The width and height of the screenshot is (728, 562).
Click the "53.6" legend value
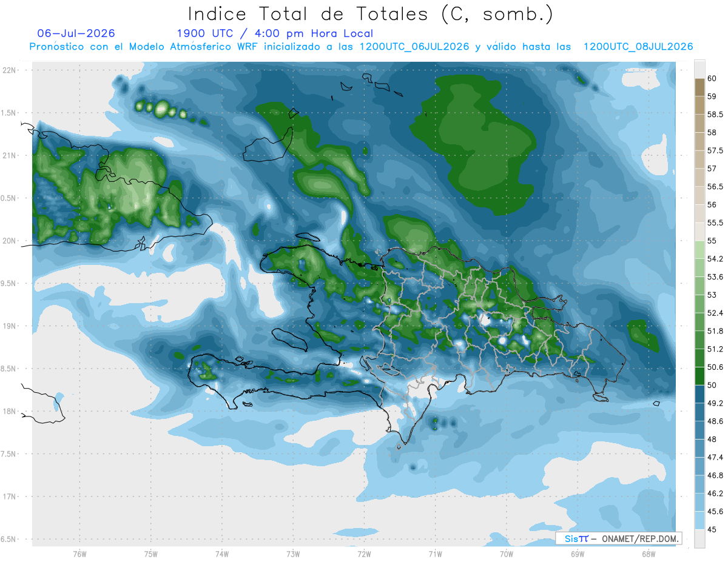coord(715,277)
